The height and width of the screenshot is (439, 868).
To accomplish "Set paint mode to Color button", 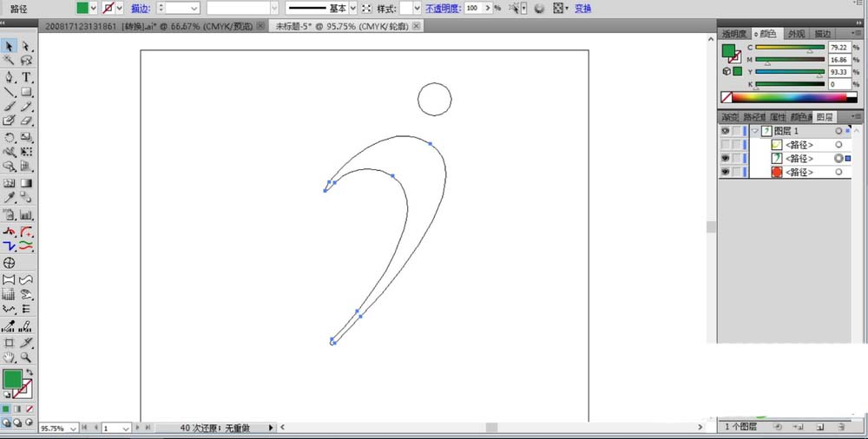I will pos(5,410).
